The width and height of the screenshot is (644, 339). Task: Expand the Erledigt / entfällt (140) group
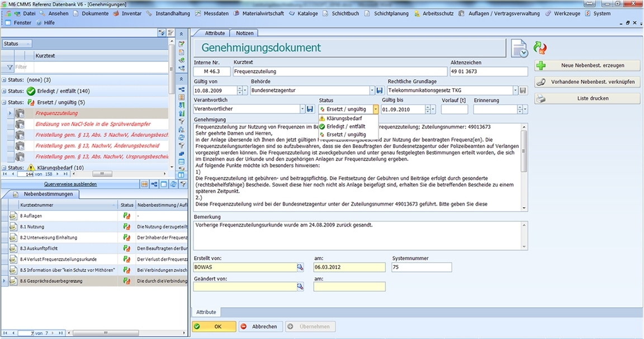coord(4,91)
